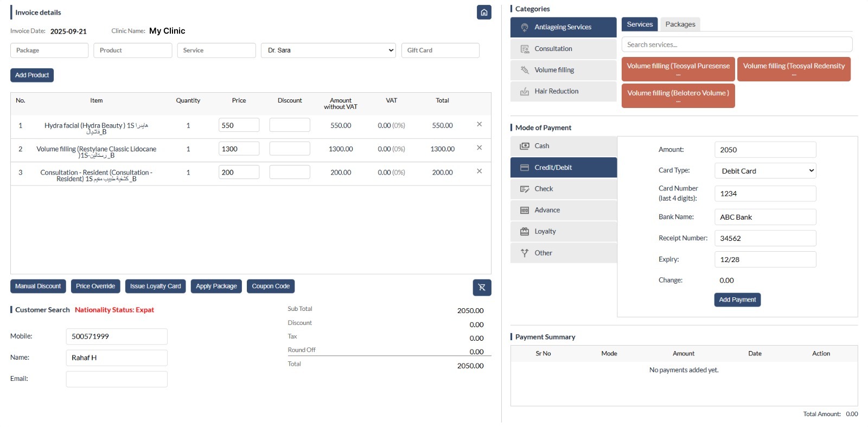Click the Consultation row discount field

coord(290,172)
